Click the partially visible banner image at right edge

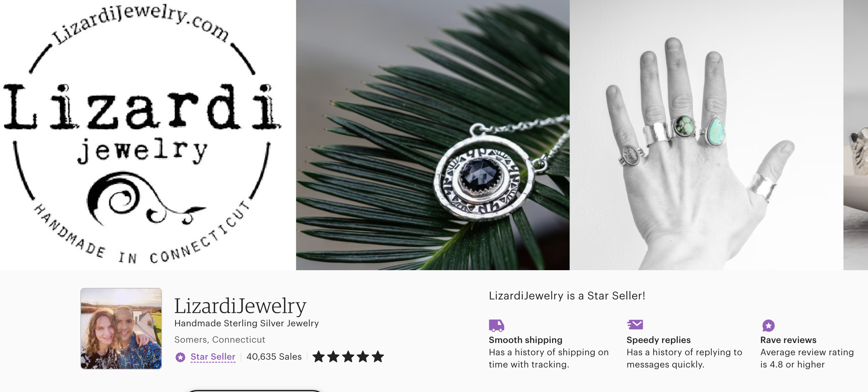(856, 135)
